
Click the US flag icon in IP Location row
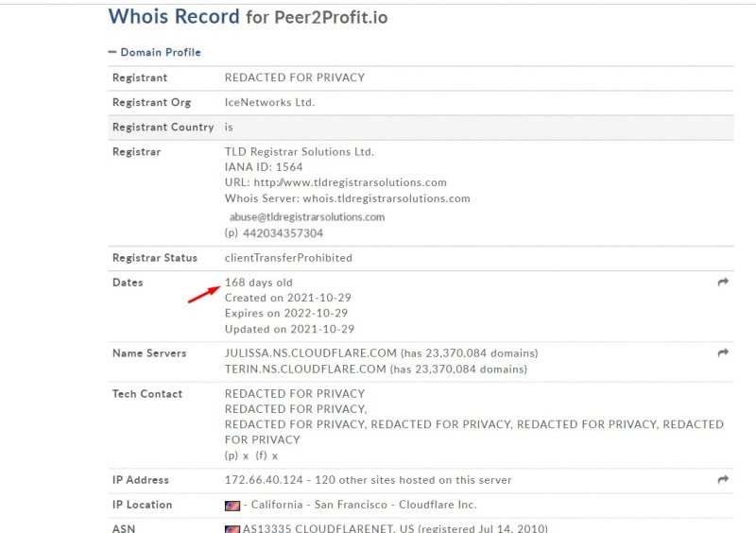click(232, 506)
